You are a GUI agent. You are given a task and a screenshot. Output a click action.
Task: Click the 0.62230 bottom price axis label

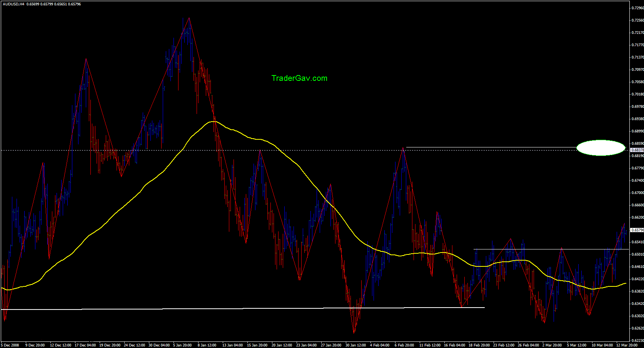click(x=637, y=340)
